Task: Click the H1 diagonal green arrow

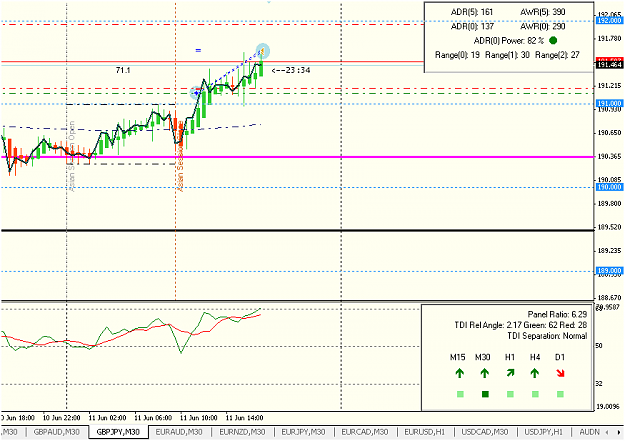Action: pyautogui.click(x=510, y=373)
